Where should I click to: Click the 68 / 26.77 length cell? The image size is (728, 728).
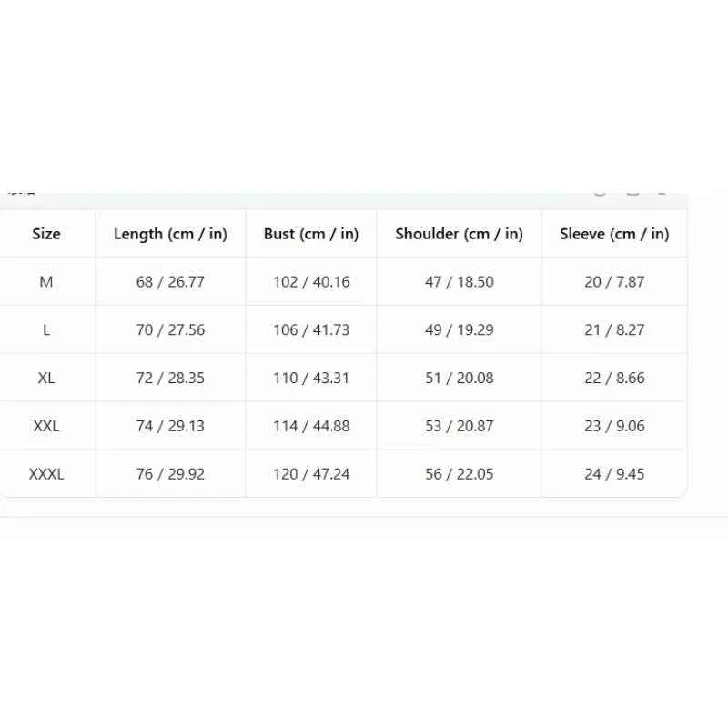[170, 281]
